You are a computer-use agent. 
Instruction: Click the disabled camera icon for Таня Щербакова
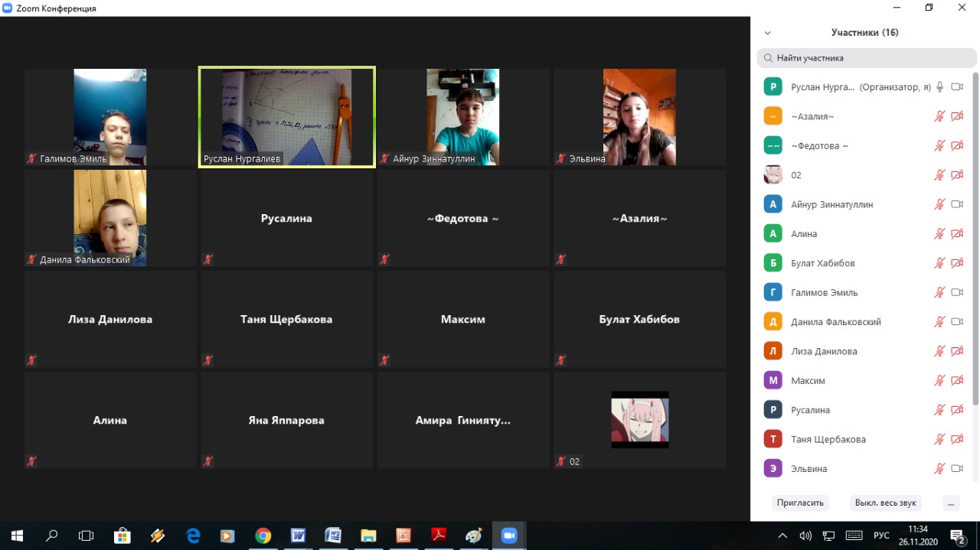(x=956, y=439)
